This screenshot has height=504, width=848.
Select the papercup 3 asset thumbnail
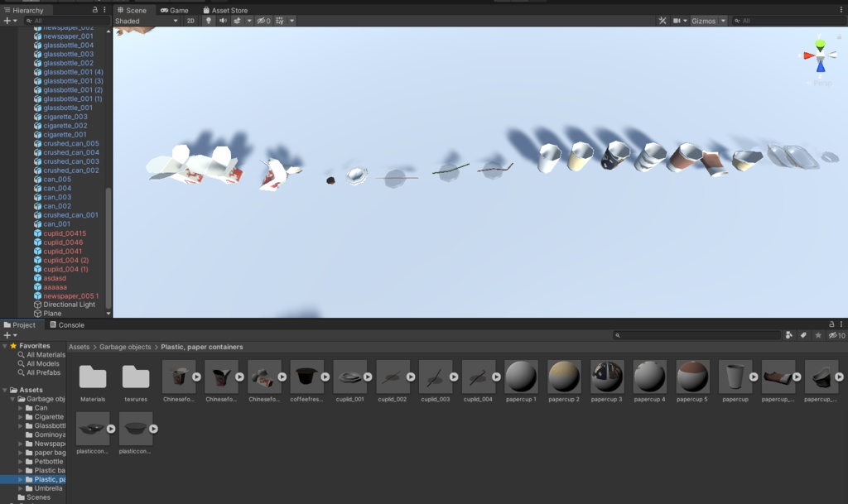[x=607, y=377]
